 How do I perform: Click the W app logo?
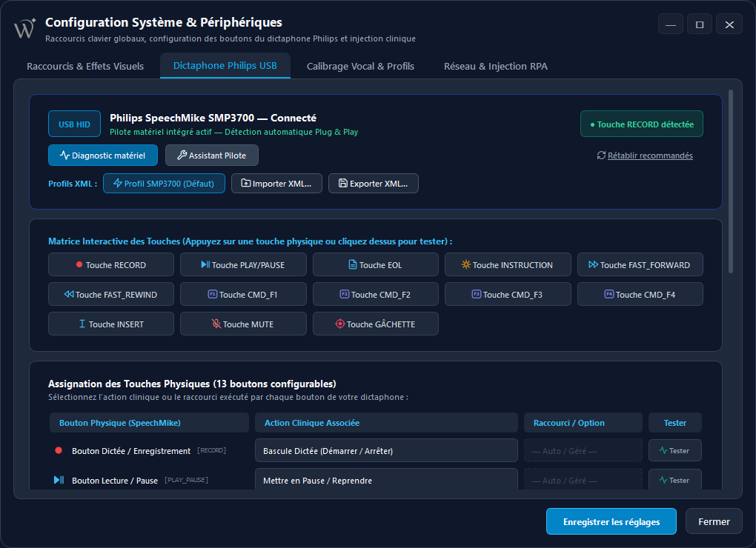[24, 28]
